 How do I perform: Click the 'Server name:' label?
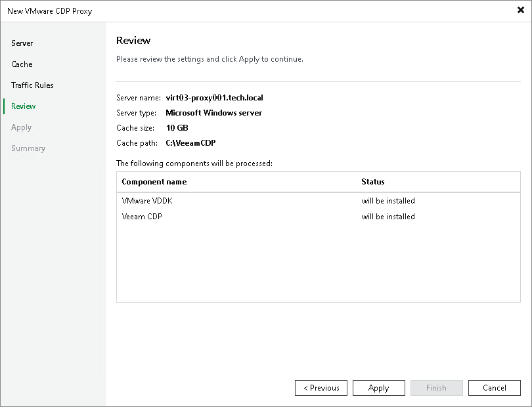(139, 98)
